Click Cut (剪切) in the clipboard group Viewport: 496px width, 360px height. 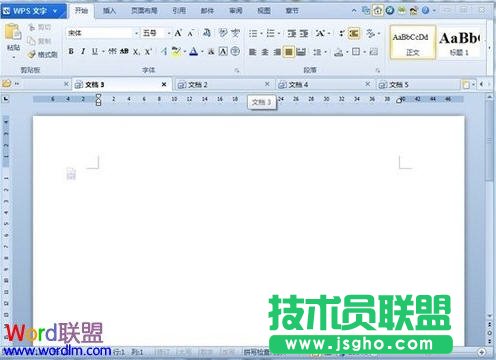pyautogui.click(x=40, y=27)
